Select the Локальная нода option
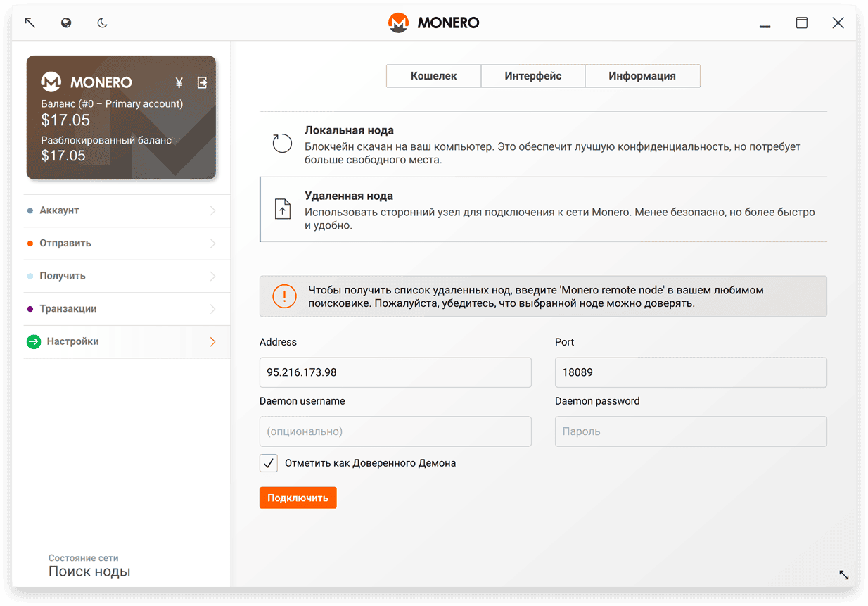Viewport: 868px width, 606px height. tap(543, 144)
